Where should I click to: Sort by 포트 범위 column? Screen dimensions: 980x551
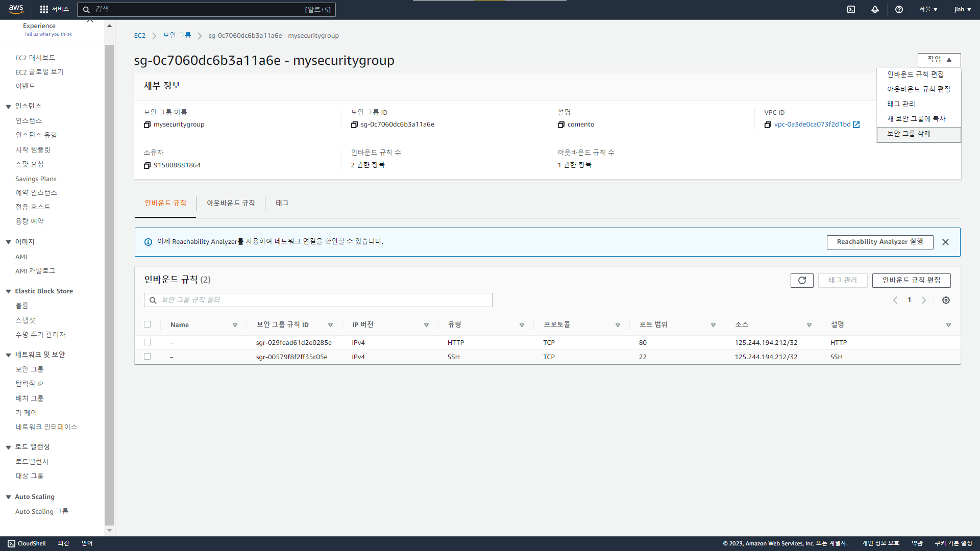713,325
